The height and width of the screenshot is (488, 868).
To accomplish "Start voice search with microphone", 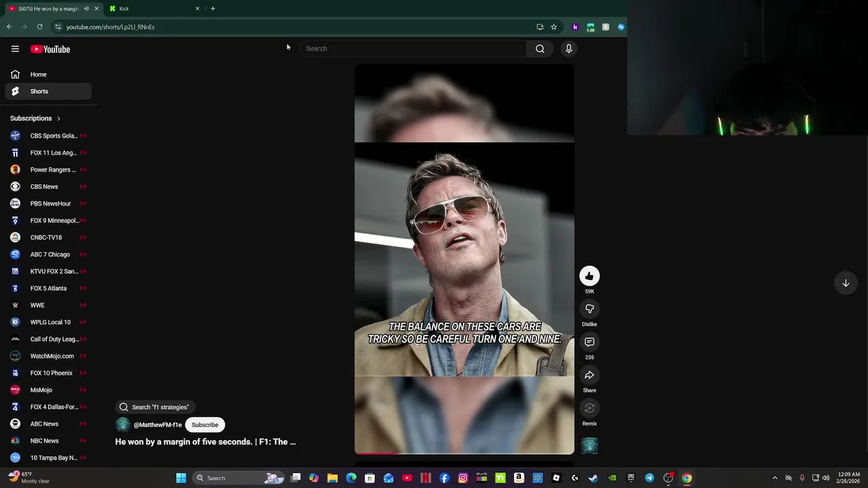I will pos(569,49).
